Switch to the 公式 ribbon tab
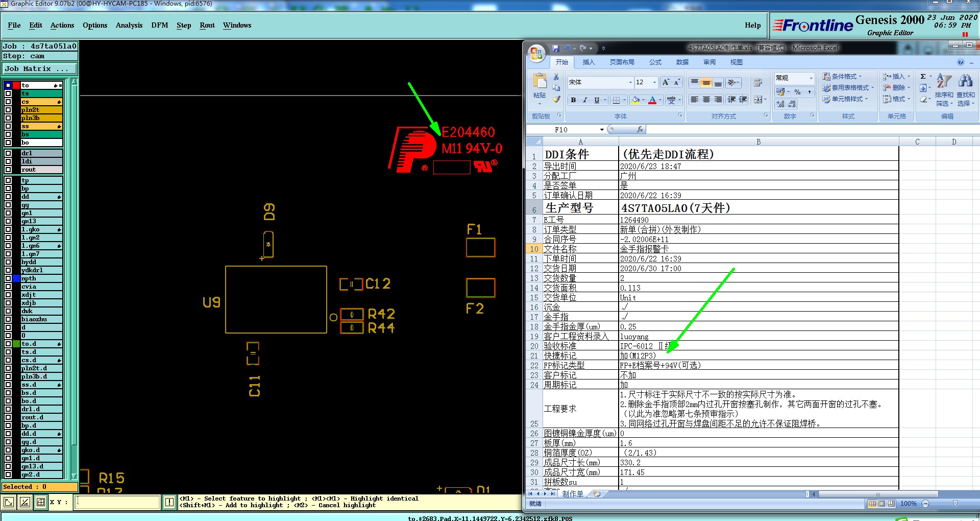The height and width of the screenshot is (521, 980). 655,62
